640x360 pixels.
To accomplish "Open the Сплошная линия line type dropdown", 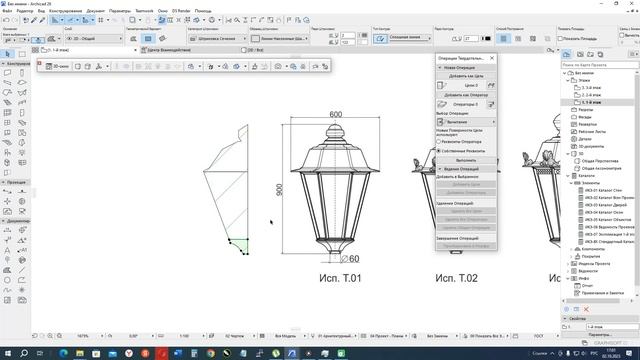I will 410,38.
